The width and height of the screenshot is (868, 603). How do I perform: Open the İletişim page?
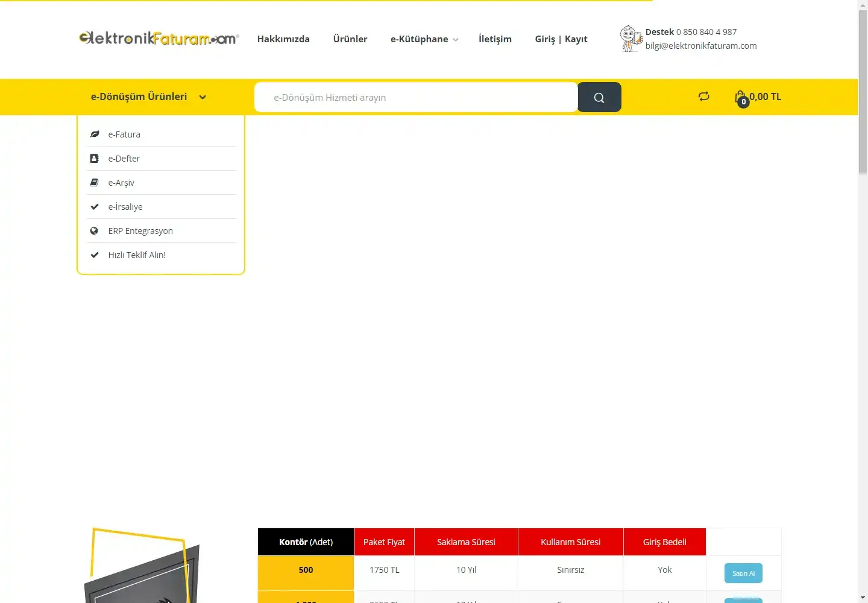coord(495,39)
